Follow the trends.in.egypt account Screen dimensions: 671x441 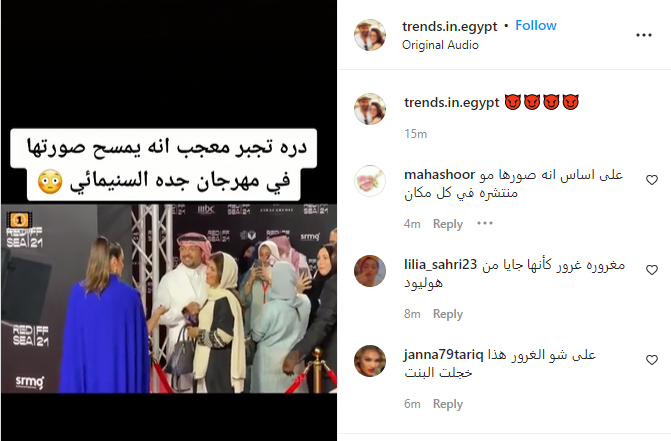coord(536,26)
